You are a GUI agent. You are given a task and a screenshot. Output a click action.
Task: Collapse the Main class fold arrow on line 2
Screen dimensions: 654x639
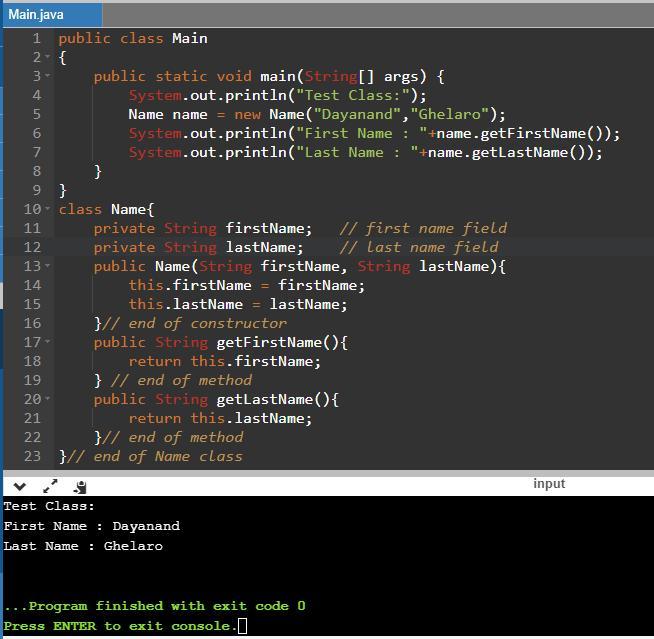pyautogui.click(x=48, y=58)
